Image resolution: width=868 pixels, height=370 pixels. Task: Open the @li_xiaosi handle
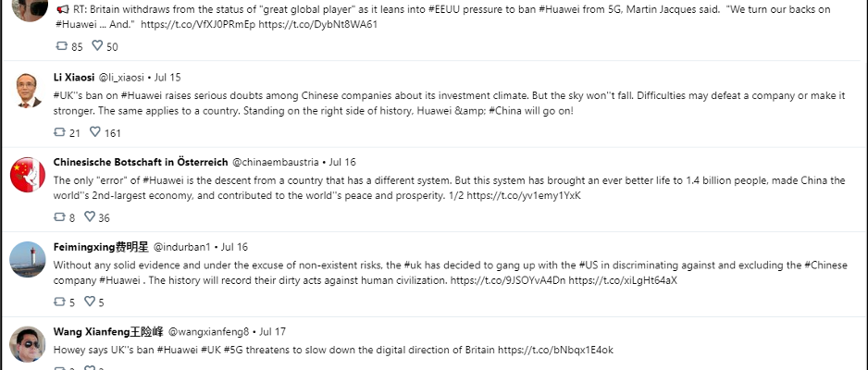click(121, 78)
